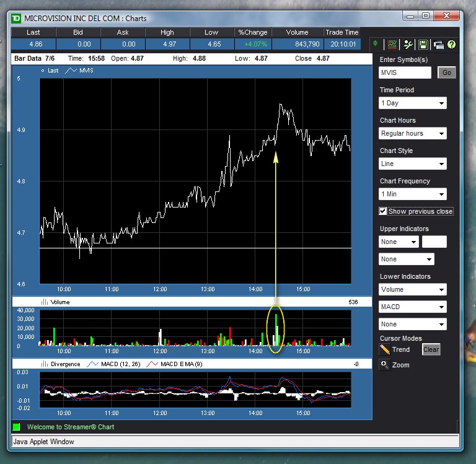This screenshot has height=464, width=476.
Task: Open the Chart Frequency dropdown
Action: click(413, 194)
